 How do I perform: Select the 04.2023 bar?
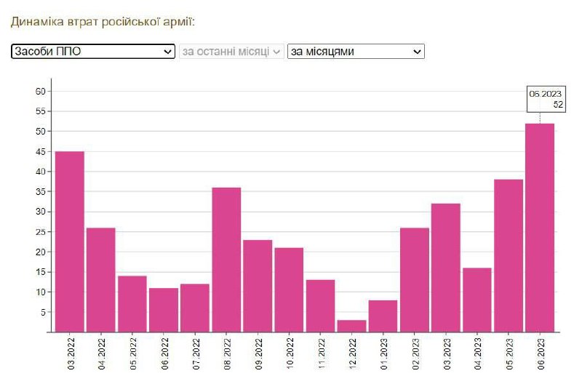point(477,300)
